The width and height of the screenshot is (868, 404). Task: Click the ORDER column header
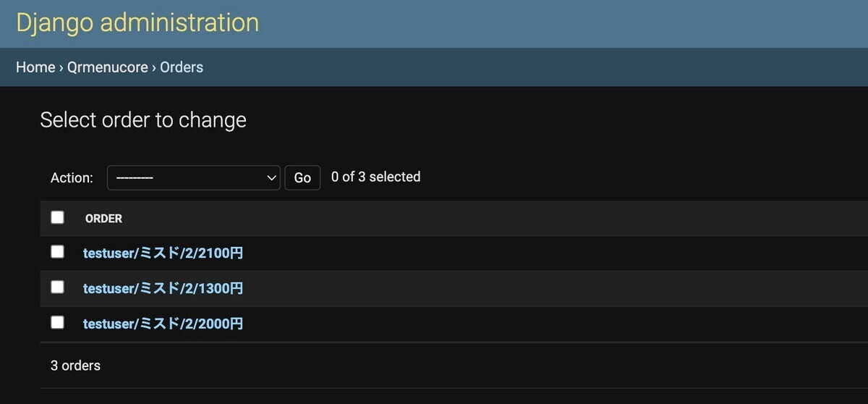103,219
